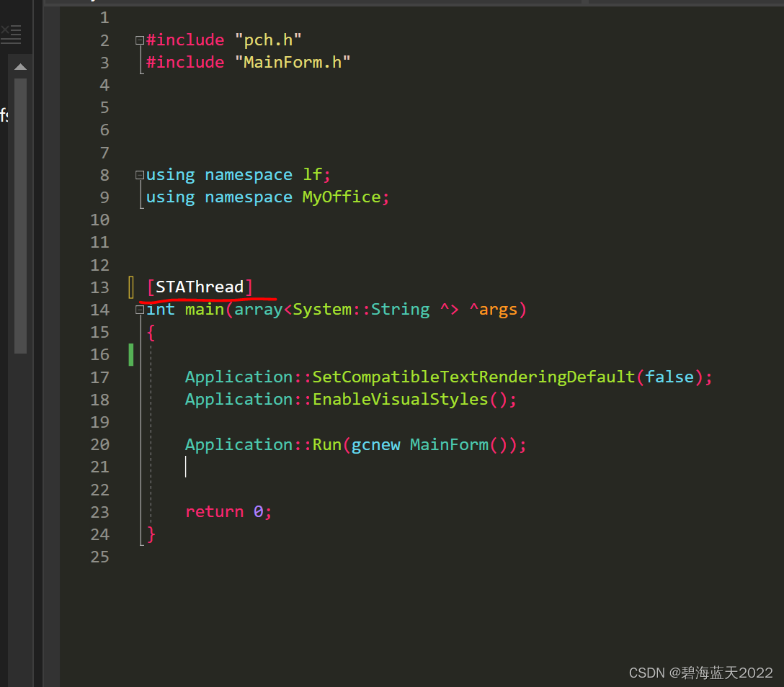This screenshot has width=784, height=687.
Task: Click line number 20 in the margin
Action: pos(99,444)
